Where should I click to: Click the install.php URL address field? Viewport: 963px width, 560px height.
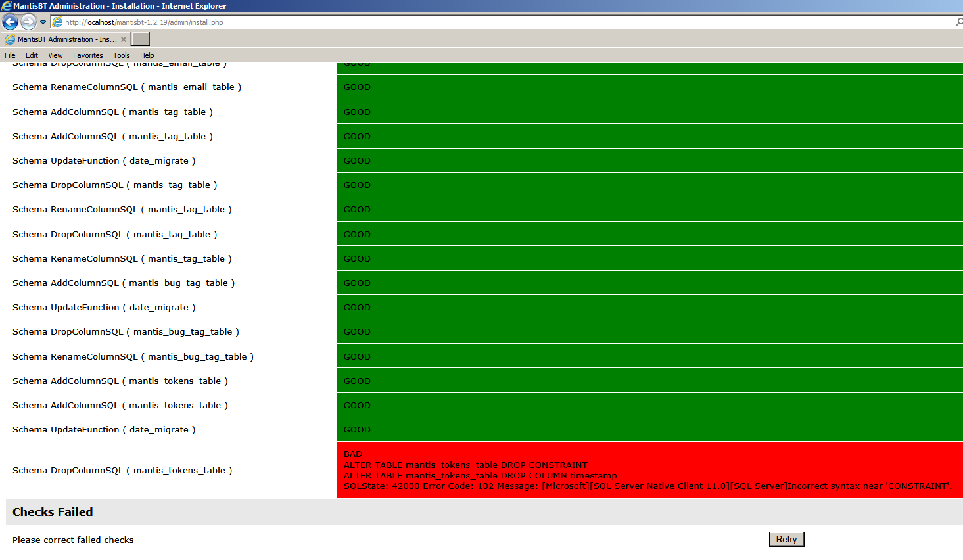pos(460,22)
